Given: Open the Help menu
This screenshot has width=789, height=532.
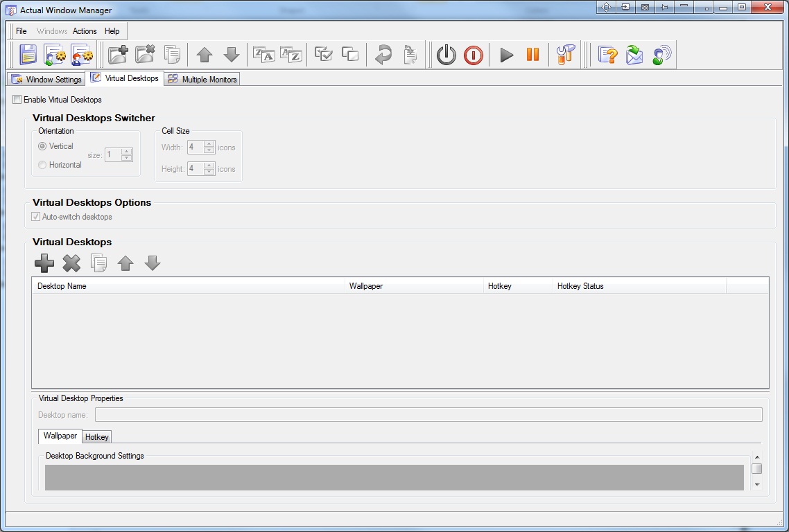Looking at the screenshot, I should point(112,31).
